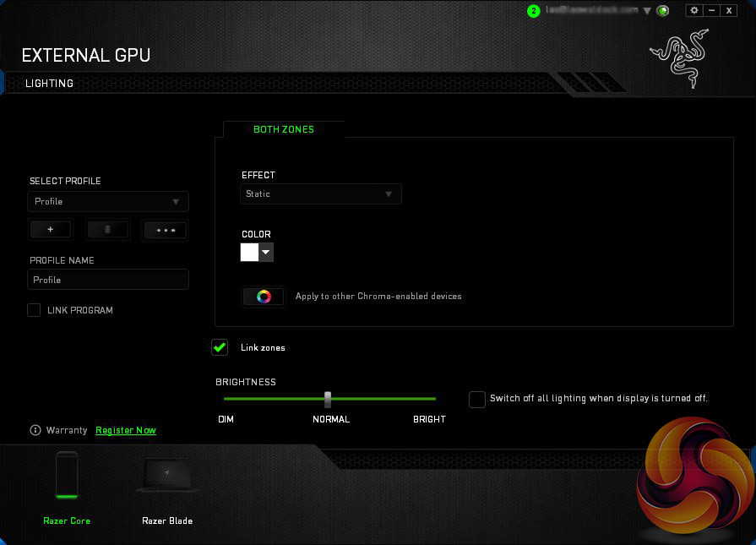
Task: Click the green notification count badge
Action: coord(533,11)
